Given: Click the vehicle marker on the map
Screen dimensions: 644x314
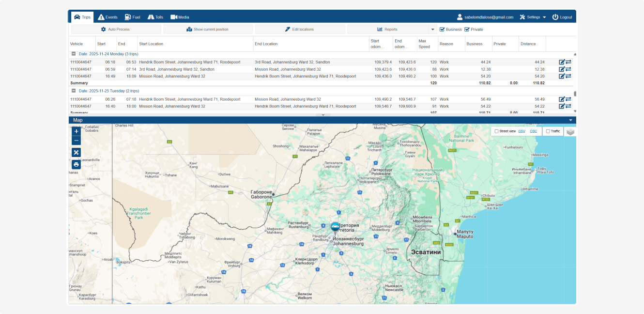Looking at the screenshot, I should tap(335, 227).
